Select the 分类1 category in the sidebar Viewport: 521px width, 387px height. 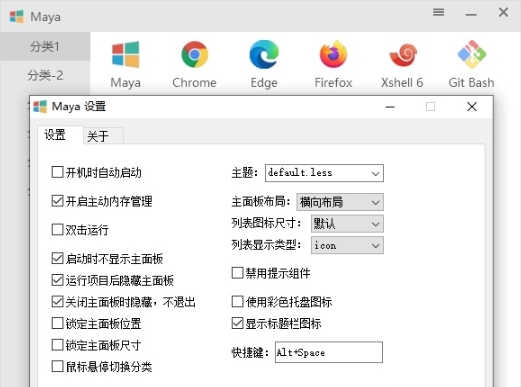pyautogui.click(x=45, y=47)
